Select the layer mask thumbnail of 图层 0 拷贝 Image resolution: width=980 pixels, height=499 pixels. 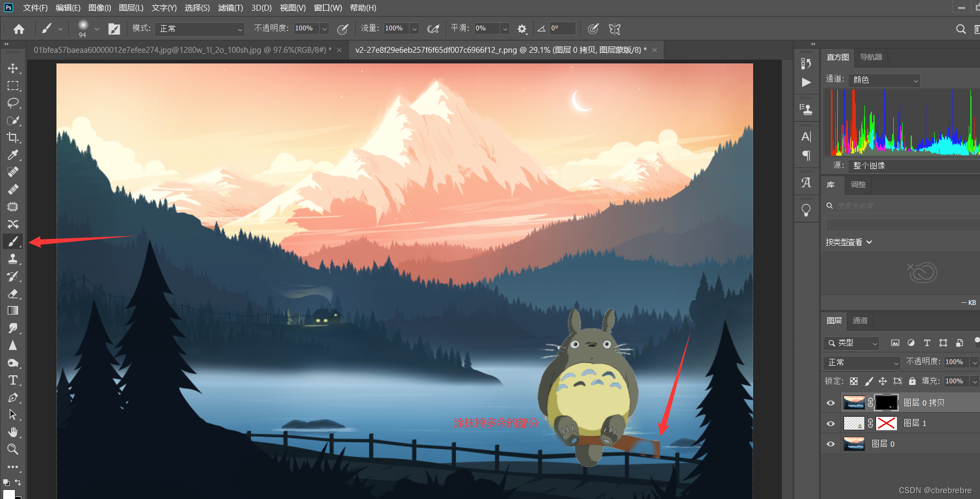pyautogui.click(x=886, y=403)
